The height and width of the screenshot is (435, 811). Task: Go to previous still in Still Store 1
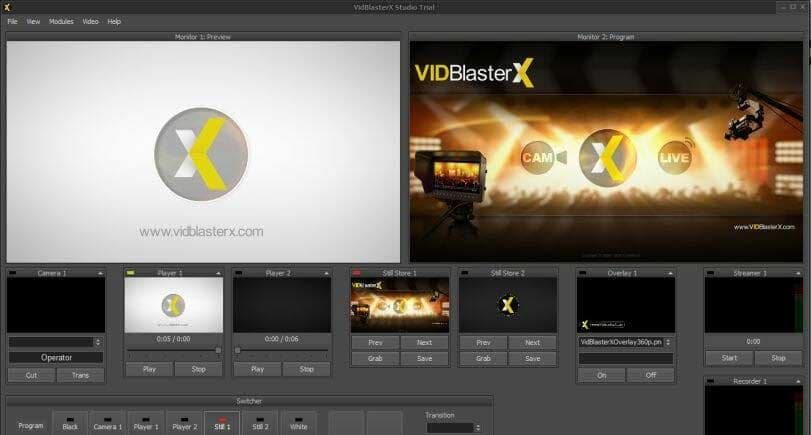coord(376,342)
